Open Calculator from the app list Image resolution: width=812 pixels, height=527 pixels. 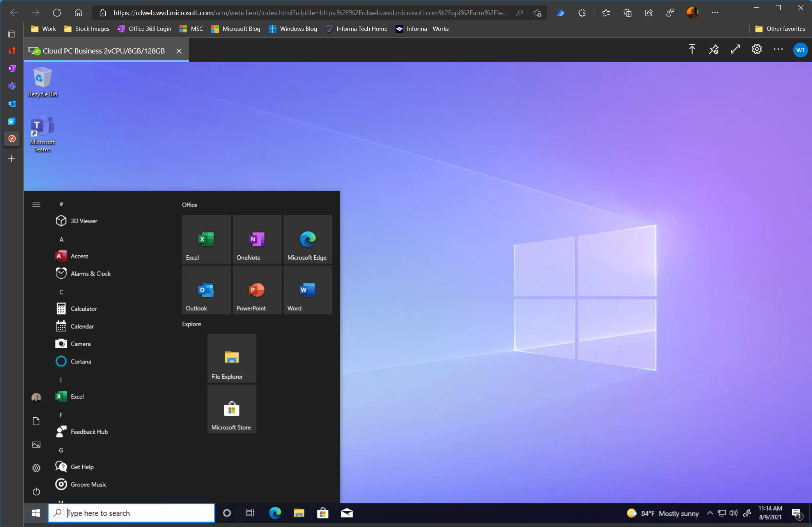click(x=83, y=309)
